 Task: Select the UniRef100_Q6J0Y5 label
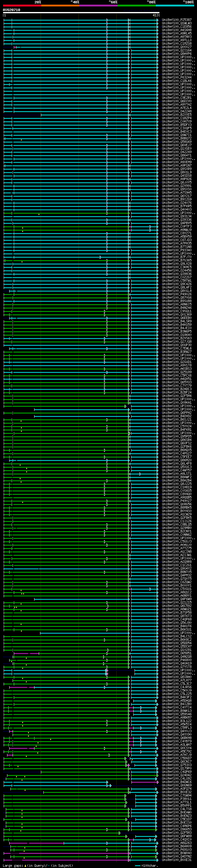pos(177,182)
